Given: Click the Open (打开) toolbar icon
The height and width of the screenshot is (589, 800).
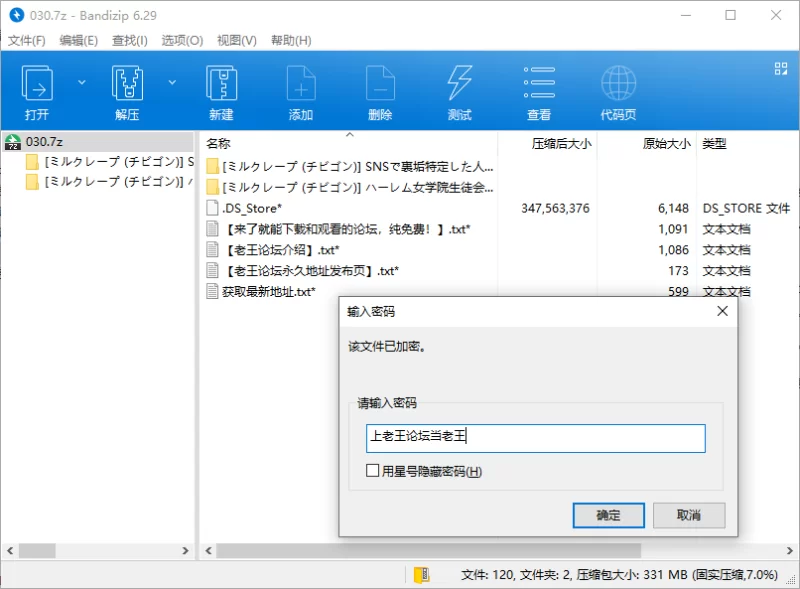Looking at the screenshot, I should point(37,92).
